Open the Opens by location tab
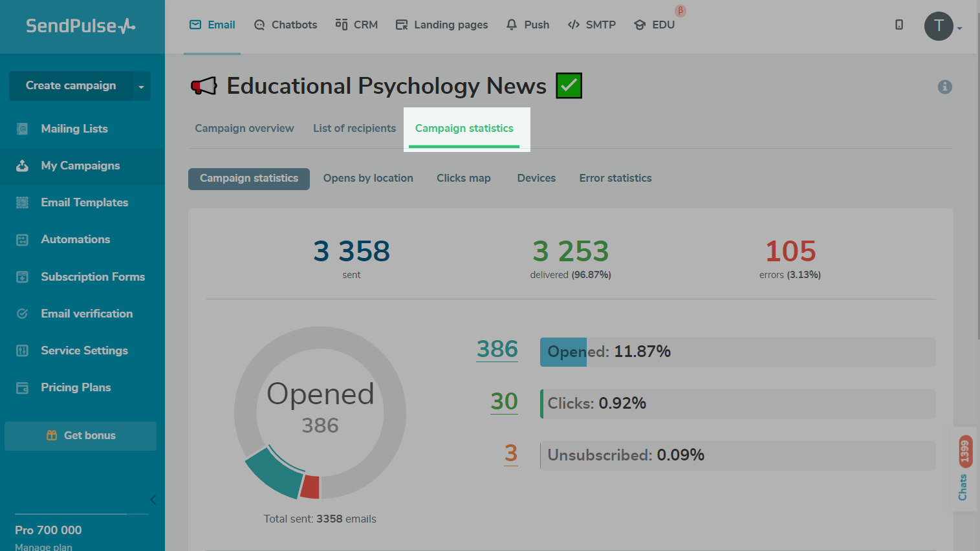This screenshot has height=551, width=980. [367, 178]
